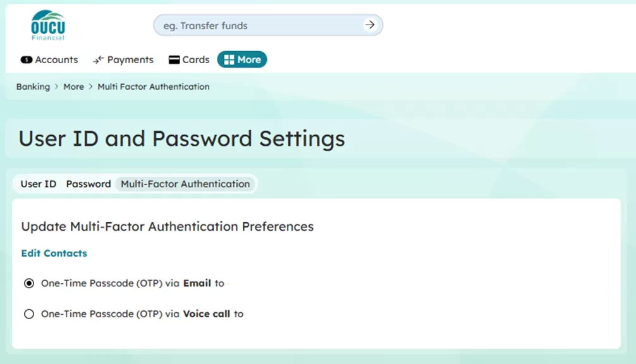The height and width of the screenshot is (364, 636).
Task: Select the Multi-Factor Authentication tab
Action: point(185,184)
